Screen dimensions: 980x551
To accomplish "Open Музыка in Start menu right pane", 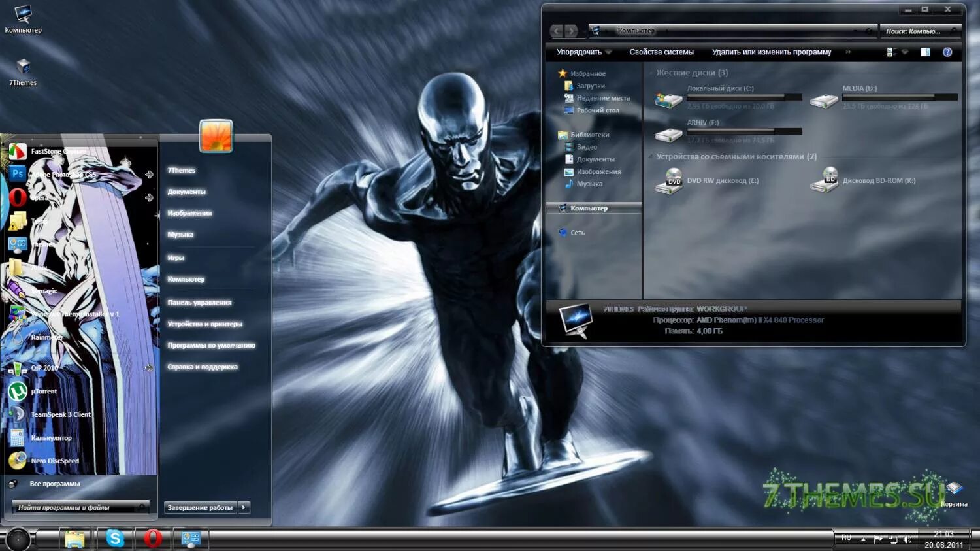I will coord(180,235).
